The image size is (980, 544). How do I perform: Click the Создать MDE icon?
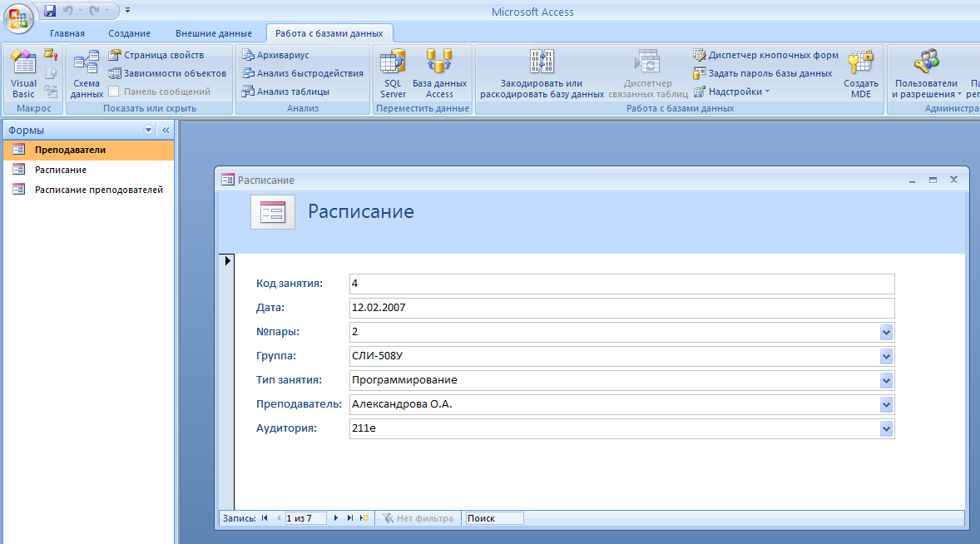[x=860, y=75]
